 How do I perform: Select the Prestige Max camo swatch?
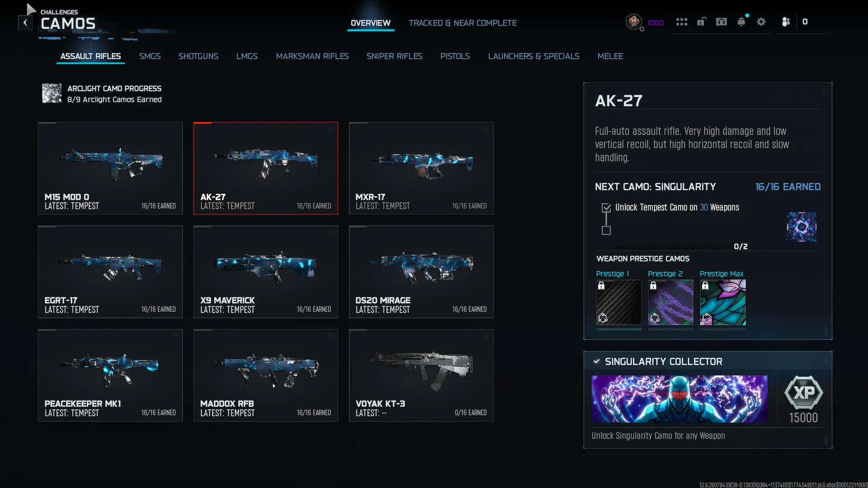(723, 302)
